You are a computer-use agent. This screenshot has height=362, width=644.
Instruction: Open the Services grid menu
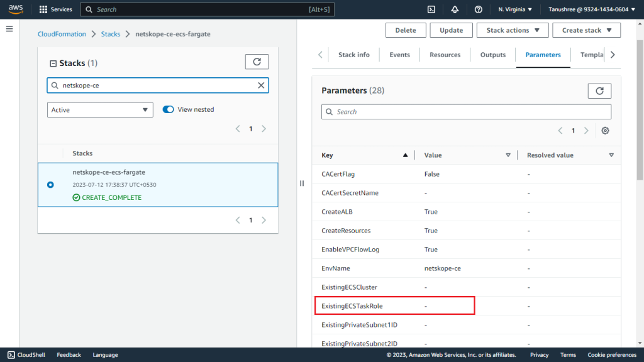coord(55,9)
